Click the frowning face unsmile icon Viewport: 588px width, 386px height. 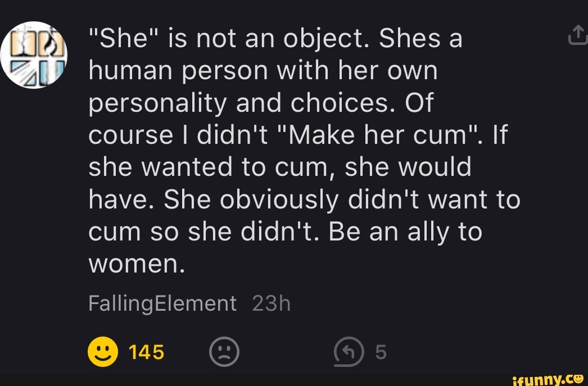tap(225, 352)
